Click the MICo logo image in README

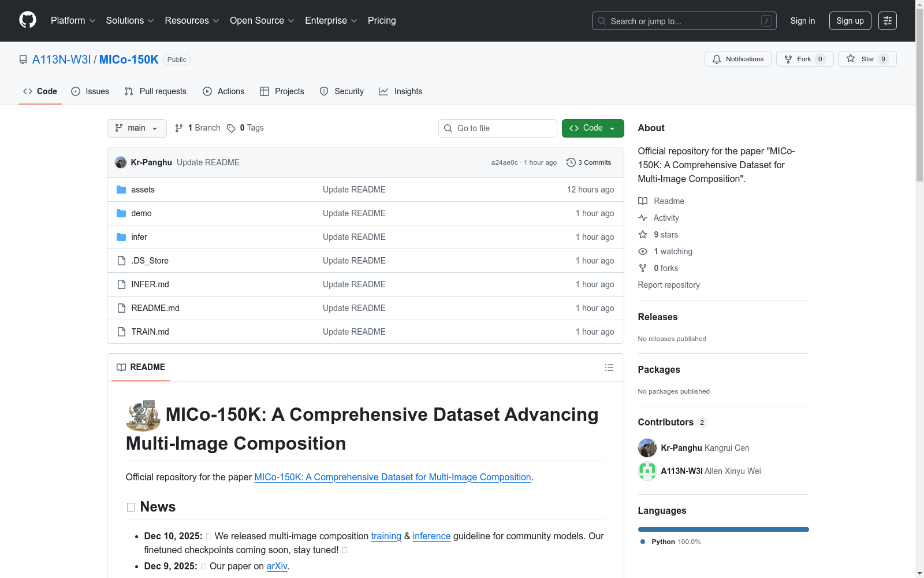pos(143,416)
